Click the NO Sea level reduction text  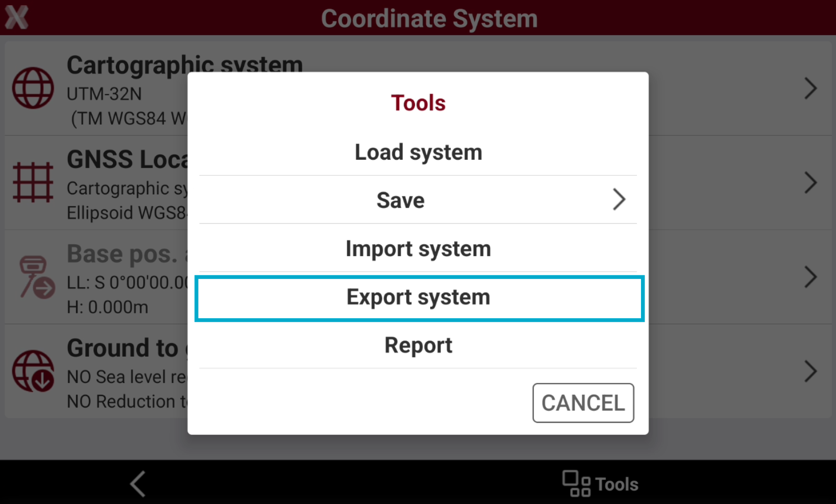coord(127,377)
